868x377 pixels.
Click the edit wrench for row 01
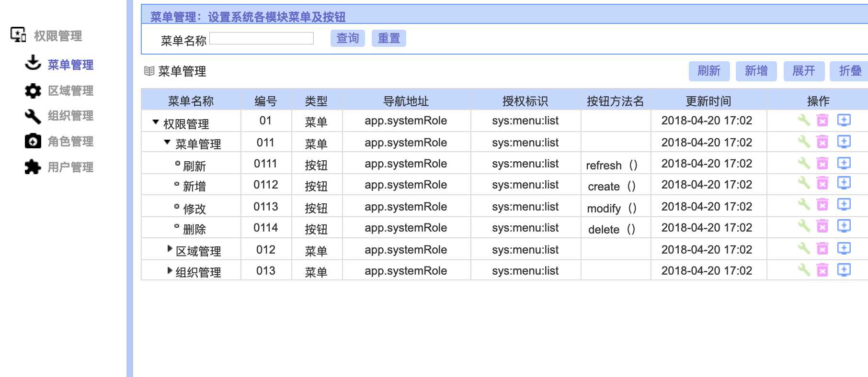pyautogui.click(x=803, y=120)
